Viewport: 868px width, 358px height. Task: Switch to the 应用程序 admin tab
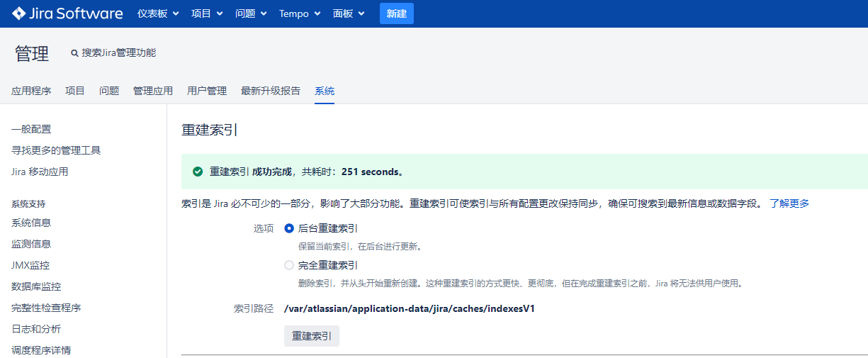pos(31,91)
